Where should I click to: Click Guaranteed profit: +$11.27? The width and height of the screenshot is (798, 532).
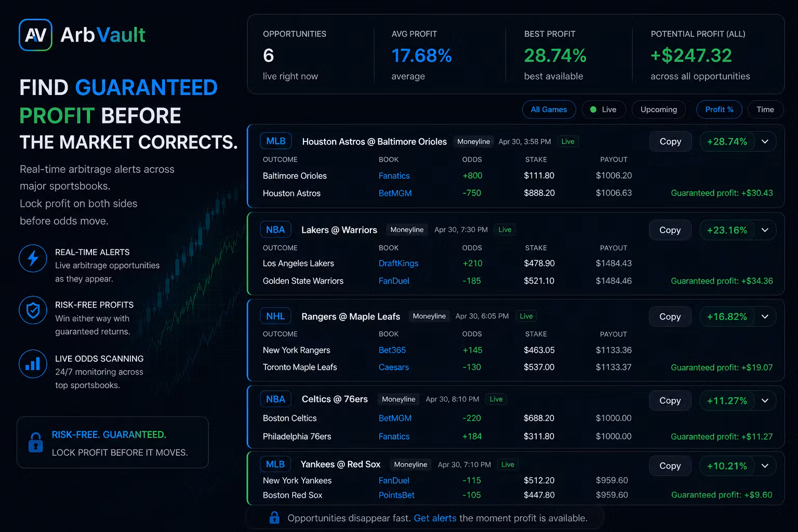722,436
